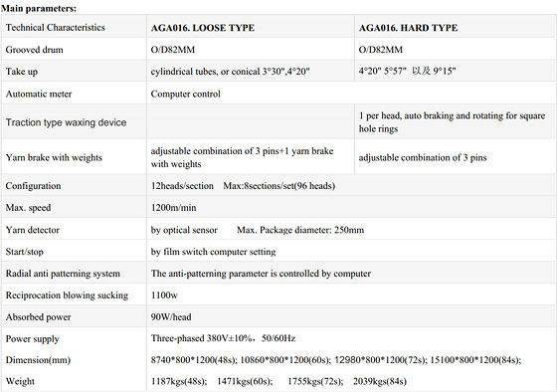Viewport: 557px width, 392px height.
Task: Select 'Three-phased 380V±10%' power supply text
Action: (201, 338)
